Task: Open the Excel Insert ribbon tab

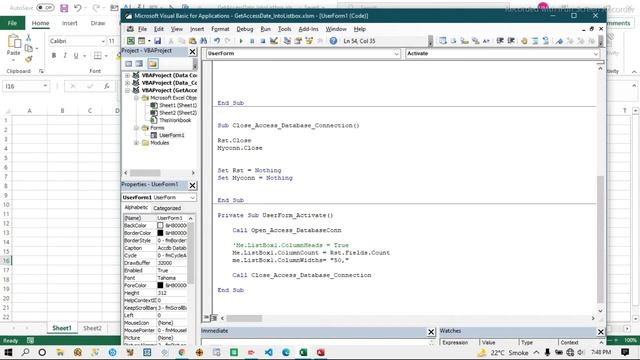Action: (69, 23)
